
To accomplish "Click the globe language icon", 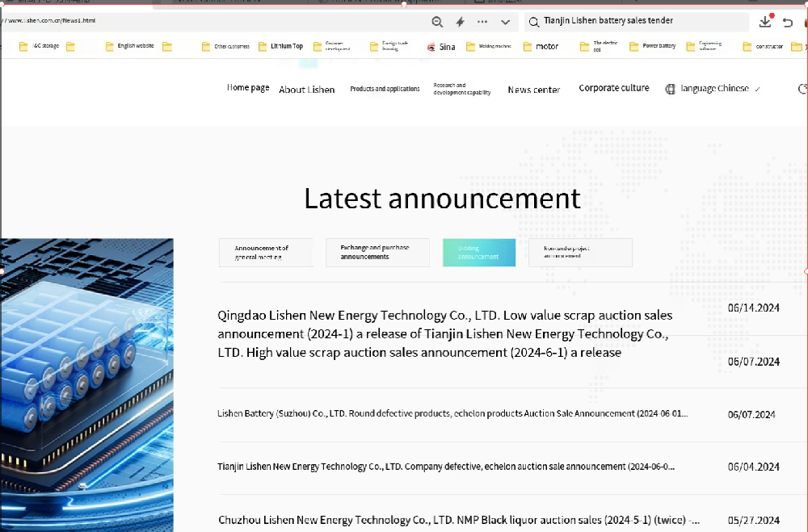I will (x=670, y=89).
